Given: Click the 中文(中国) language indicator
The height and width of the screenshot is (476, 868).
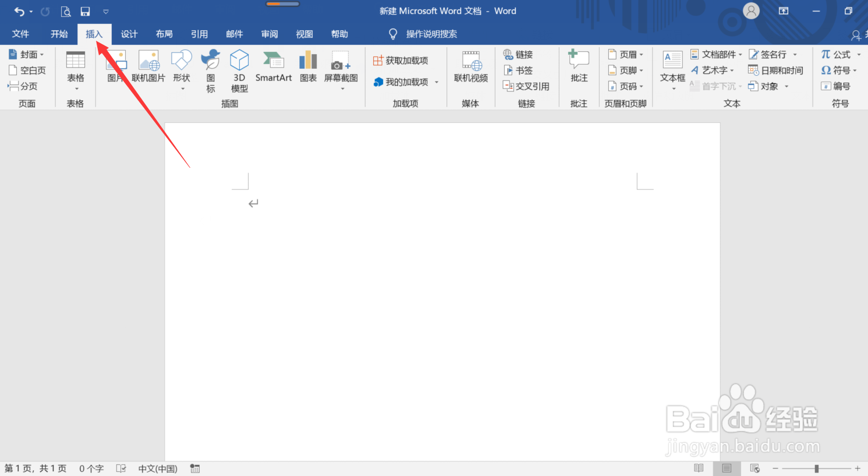Looking at the screenshot, I should (x=158, y=468).
